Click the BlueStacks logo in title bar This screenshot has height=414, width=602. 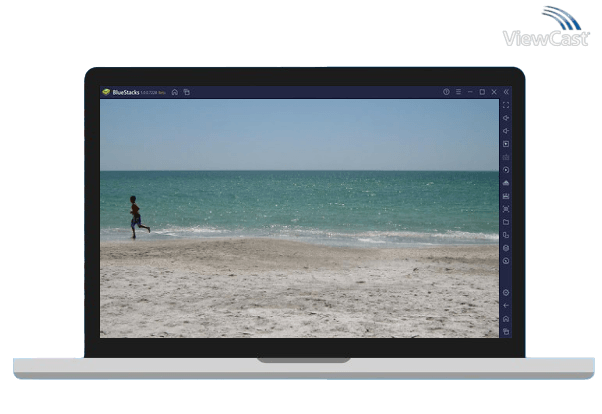106,92
